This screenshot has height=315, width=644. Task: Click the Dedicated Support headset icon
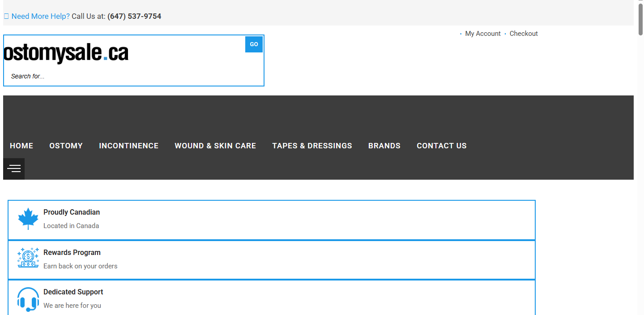[x=28, y=299]
